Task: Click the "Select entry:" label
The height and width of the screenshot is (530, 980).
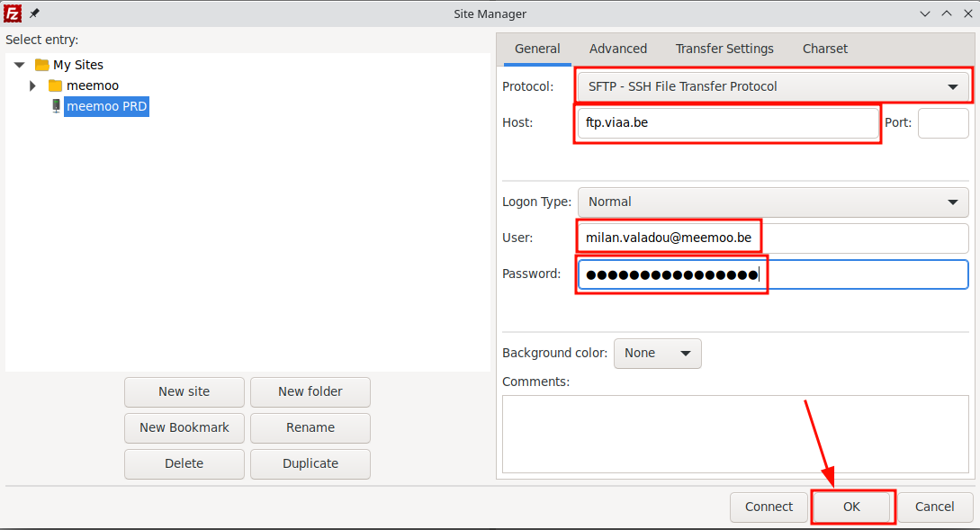Action: coord(42,40)
